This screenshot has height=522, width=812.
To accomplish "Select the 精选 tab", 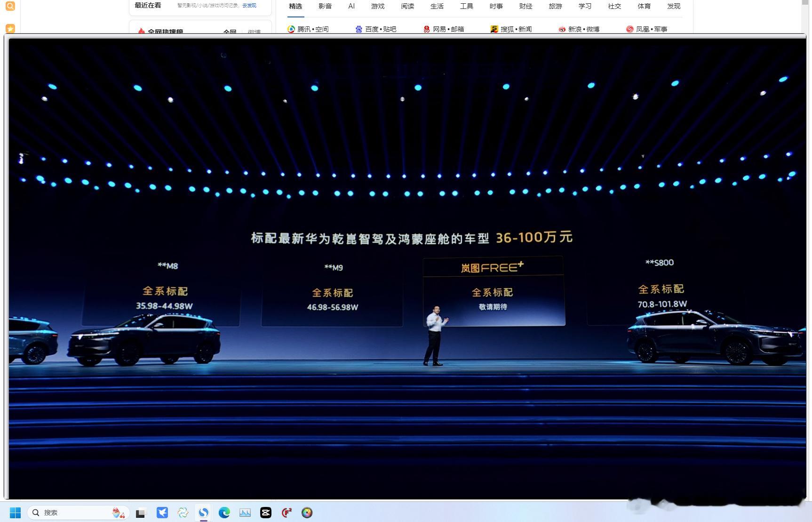I will (x=295, y=6).
